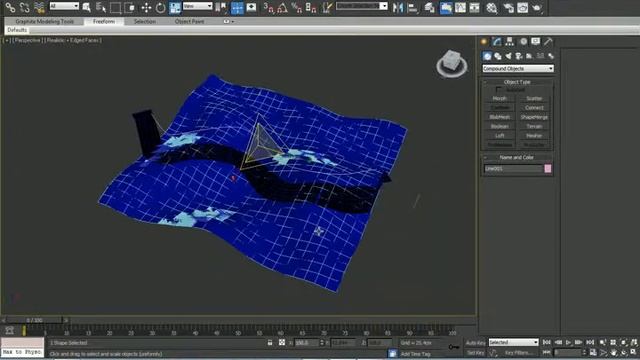Select Lights category in Create panel
Viewport: 640px width, 360px height.
(x=508, y=56)
